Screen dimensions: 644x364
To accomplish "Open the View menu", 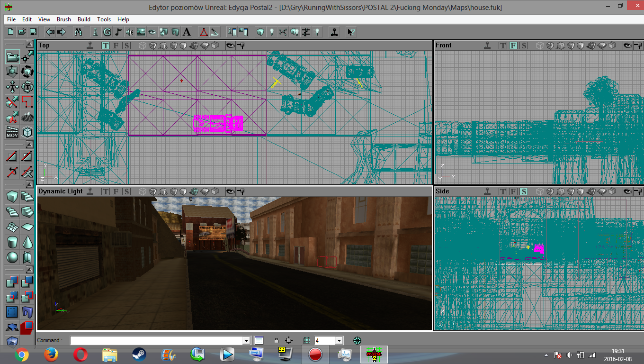I will pos(44,19).
